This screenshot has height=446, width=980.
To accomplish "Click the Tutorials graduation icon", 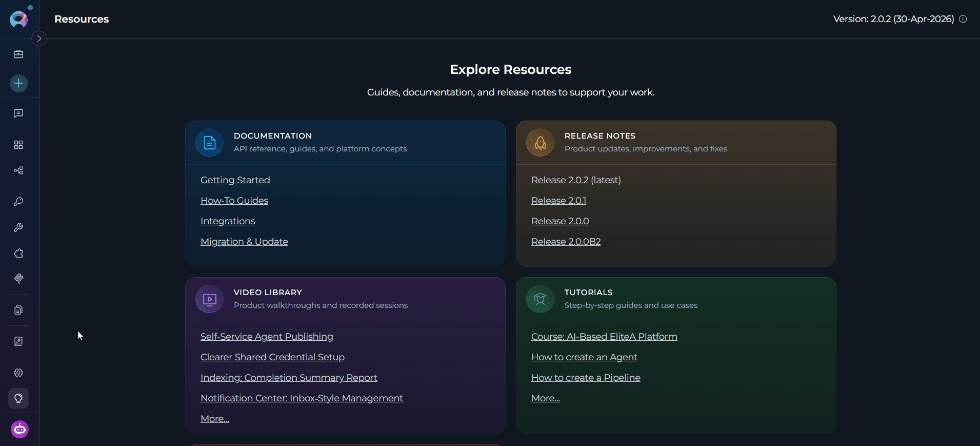I will coord(541,299).
